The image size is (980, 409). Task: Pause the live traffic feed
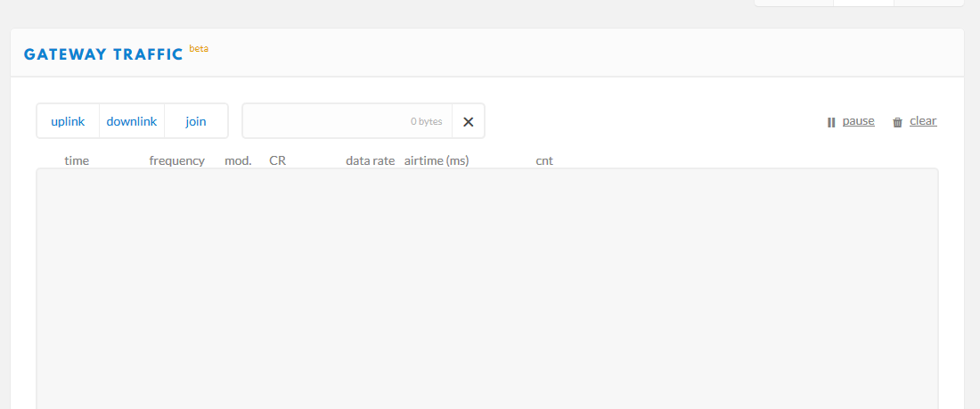(858, 121)
